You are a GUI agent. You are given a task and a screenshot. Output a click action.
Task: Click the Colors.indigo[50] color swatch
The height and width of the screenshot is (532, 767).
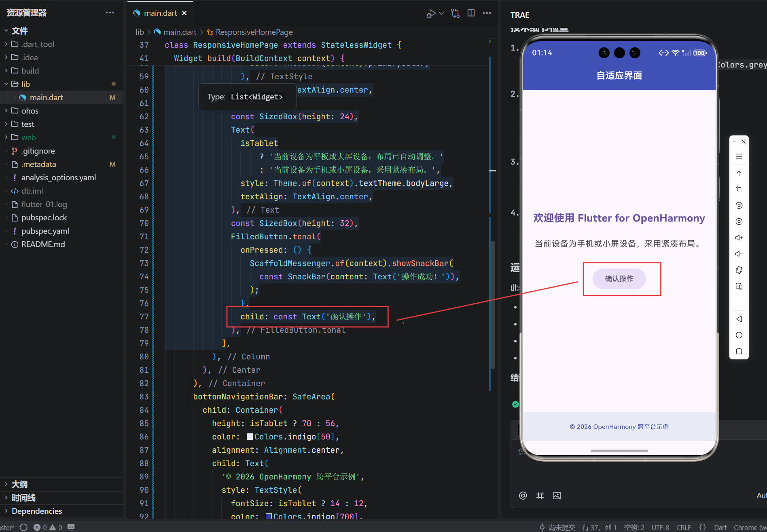tap(250, 437)
